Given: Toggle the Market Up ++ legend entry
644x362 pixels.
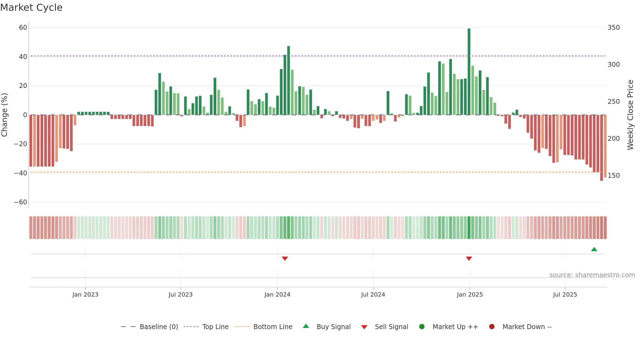Looking at the screenshot, I should (x=448, y=327).
